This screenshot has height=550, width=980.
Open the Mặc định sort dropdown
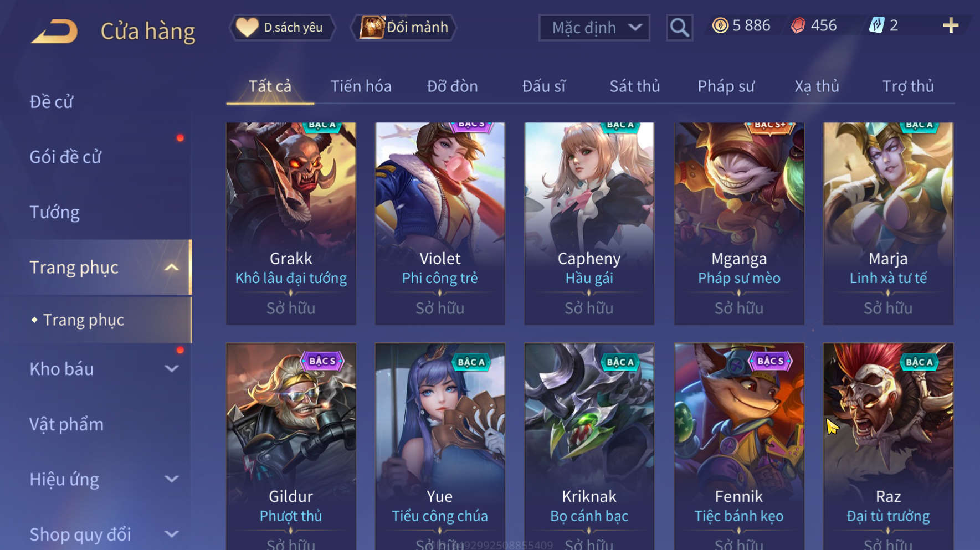(594, 28)
